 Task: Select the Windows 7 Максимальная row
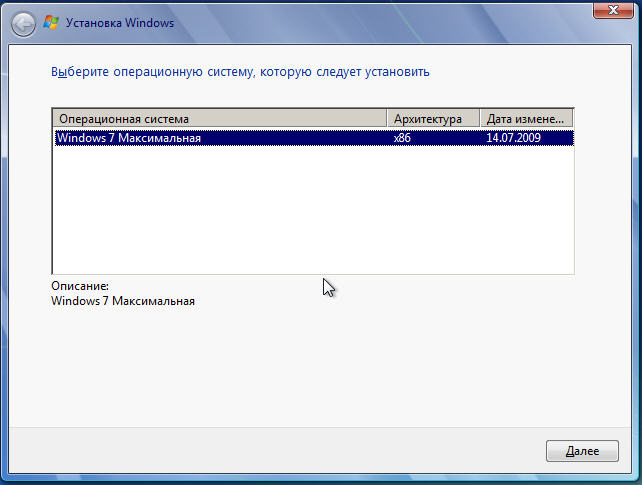coord(314,138)
